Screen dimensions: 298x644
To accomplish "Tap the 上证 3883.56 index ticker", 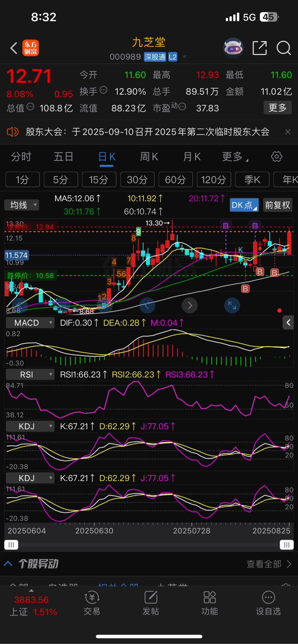I will coord(33,606).
